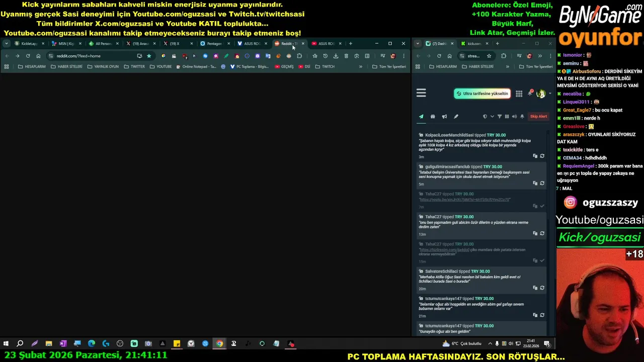Image resolution: width=644 pixels, height=362 pixels.
Task: Open new tab in Reddit browser window
Action: click(x=351, y=44)
